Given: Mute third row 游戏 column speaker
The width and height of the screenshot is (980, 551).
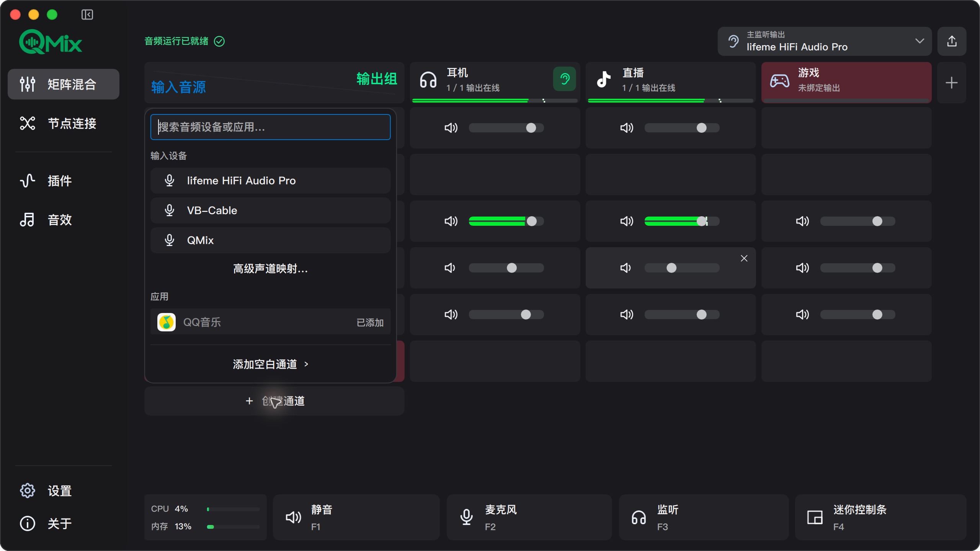Looking at the screenshot, I should (x=802, y=221).
